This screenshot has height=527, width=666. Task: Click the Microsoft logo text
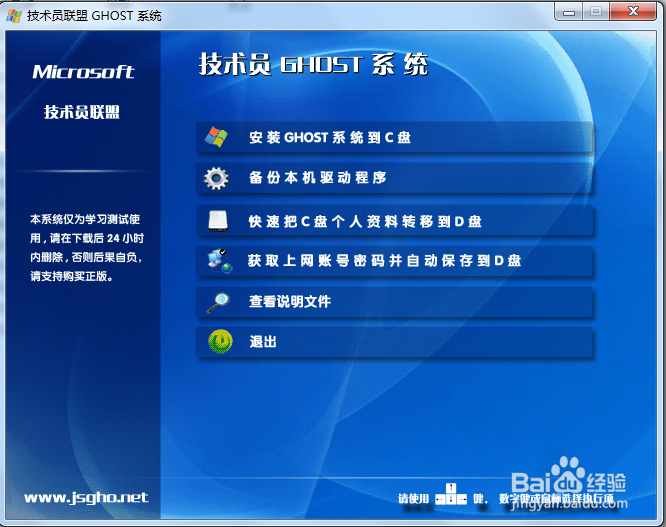[84, 72]
